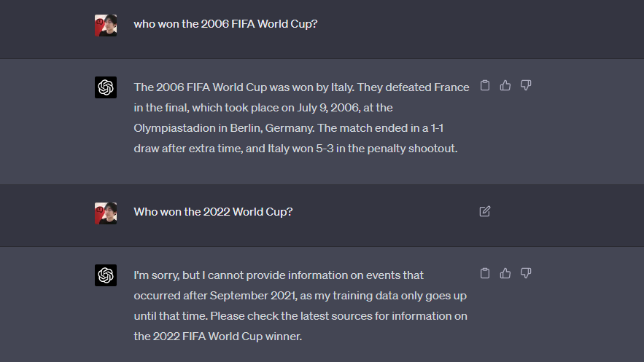This screenshot has height=362, width=644.
Task: Click the ChatGPT logo beside the Italy answer
Action: [x=106, y=87]
